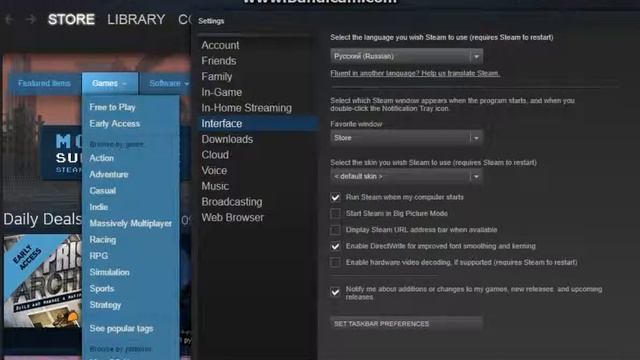Open See popular tags
The width and height of the screenshot is (640, 360).
121,328
